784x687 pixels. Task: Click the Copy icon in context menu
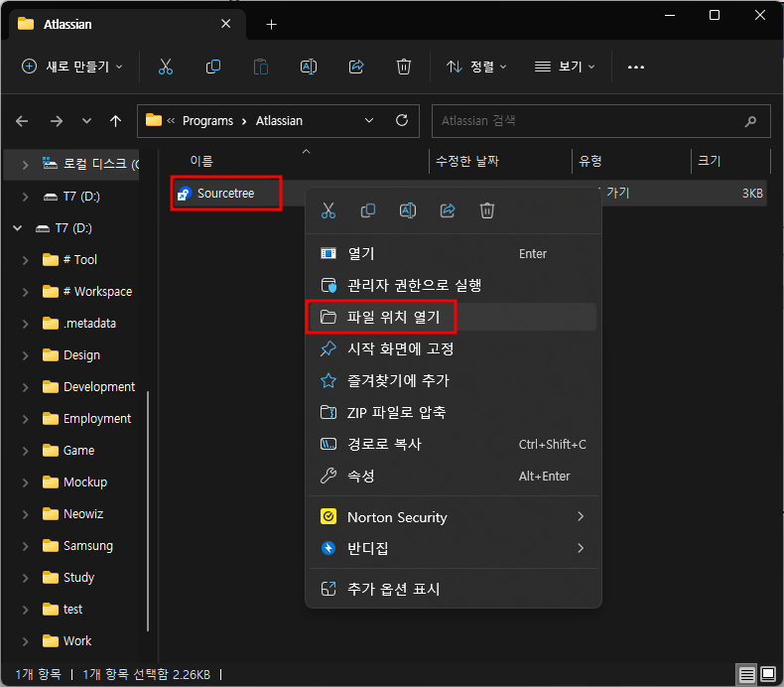(x=368, y=210)
